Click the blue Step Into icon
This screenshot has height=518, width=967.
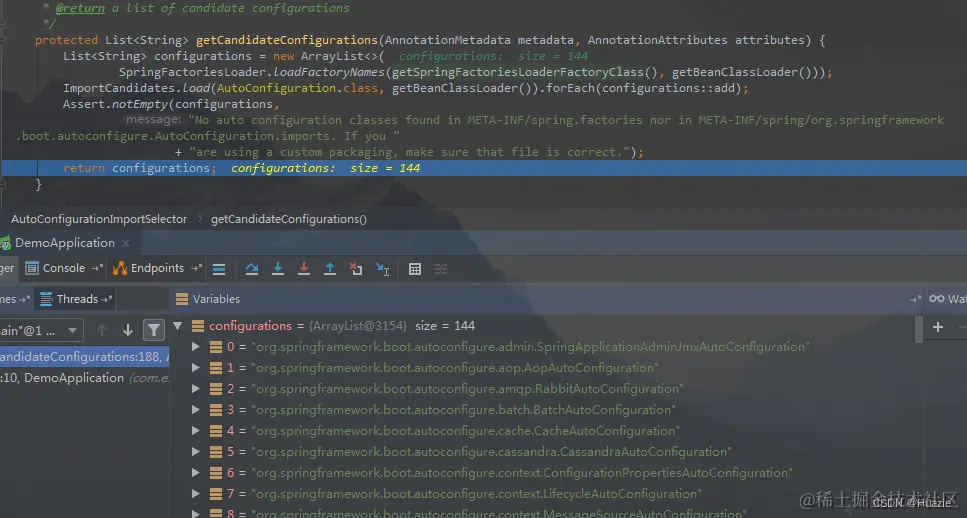tap(278, 269)
